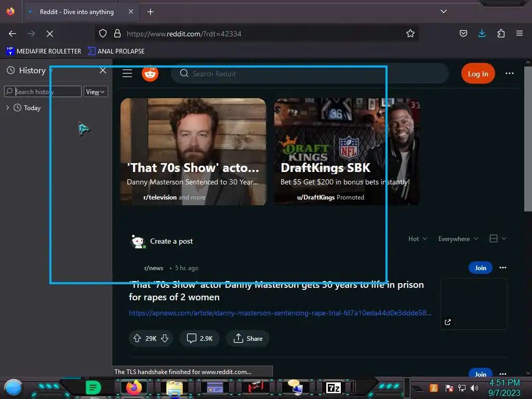532x399 pixels.
Task: Downvote the 29K post
Action: click(165, 338)
